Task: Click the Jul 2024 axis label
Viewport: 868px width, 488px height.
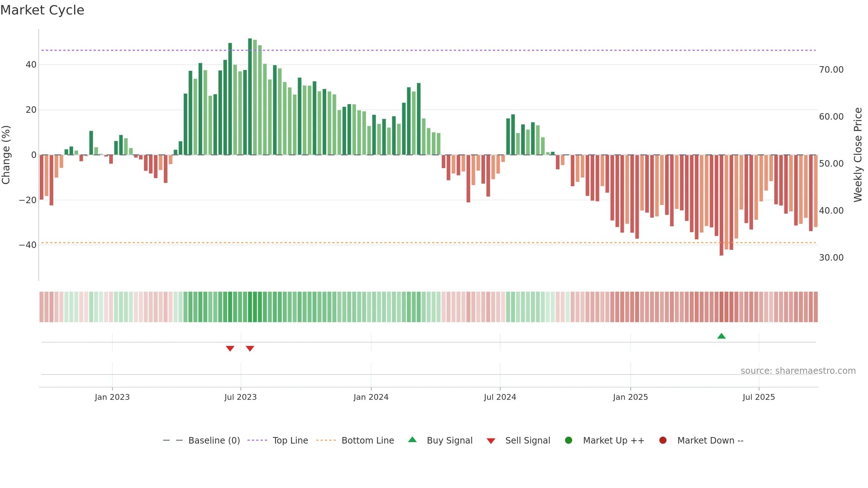Action: pos(500,397)
